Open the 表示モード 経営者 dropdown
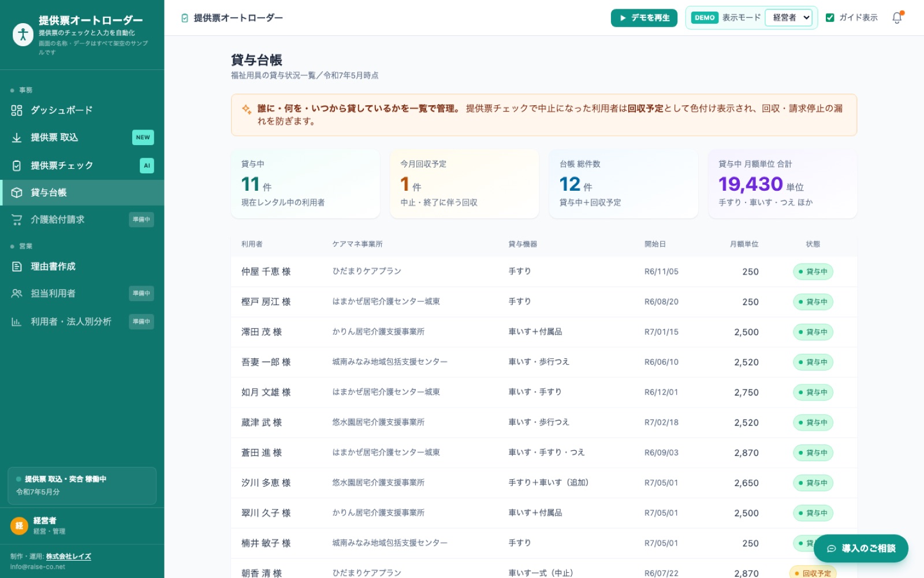Screen dimensions: 924x578 [x=789, y=18]
